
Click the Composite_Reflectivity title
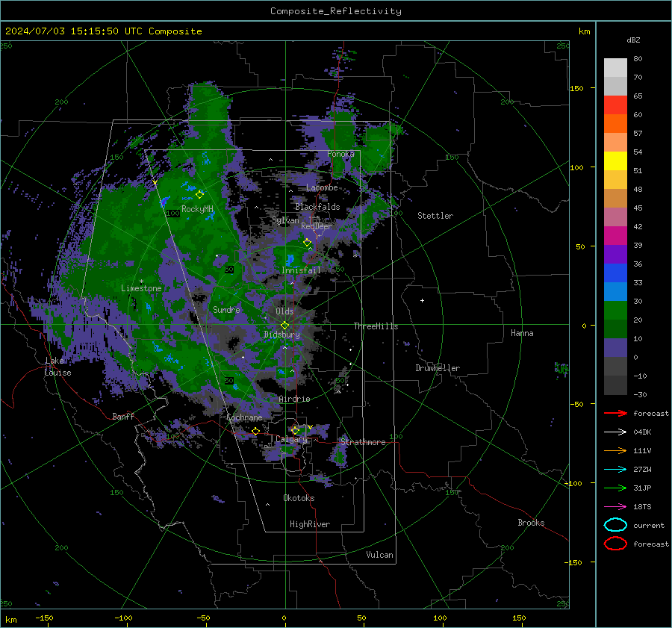336,11
